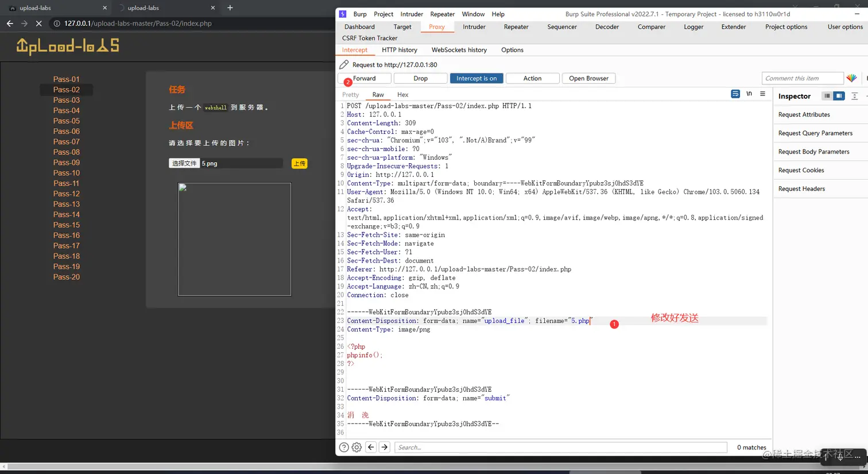Screen dimensions: 868x474
Task: Toggle the word wrap icon in editor
Action: (x=735, y=94)
